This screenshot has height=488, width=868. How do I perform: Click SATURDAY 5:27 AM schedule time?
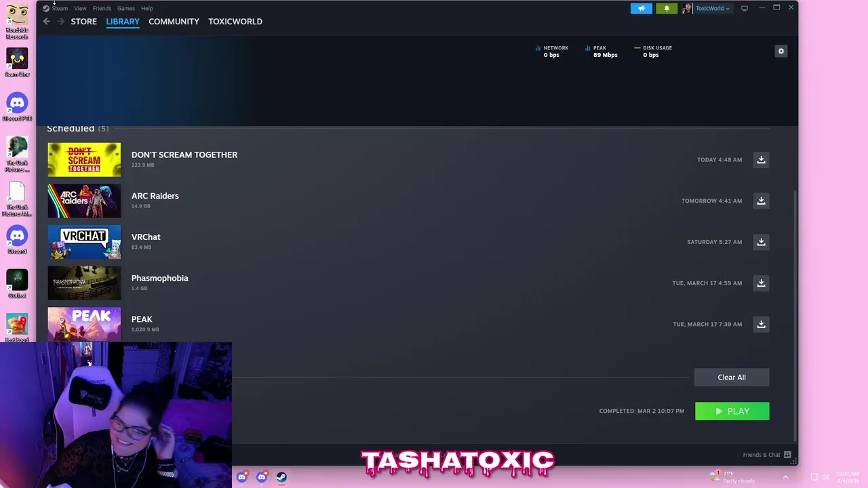715,242
